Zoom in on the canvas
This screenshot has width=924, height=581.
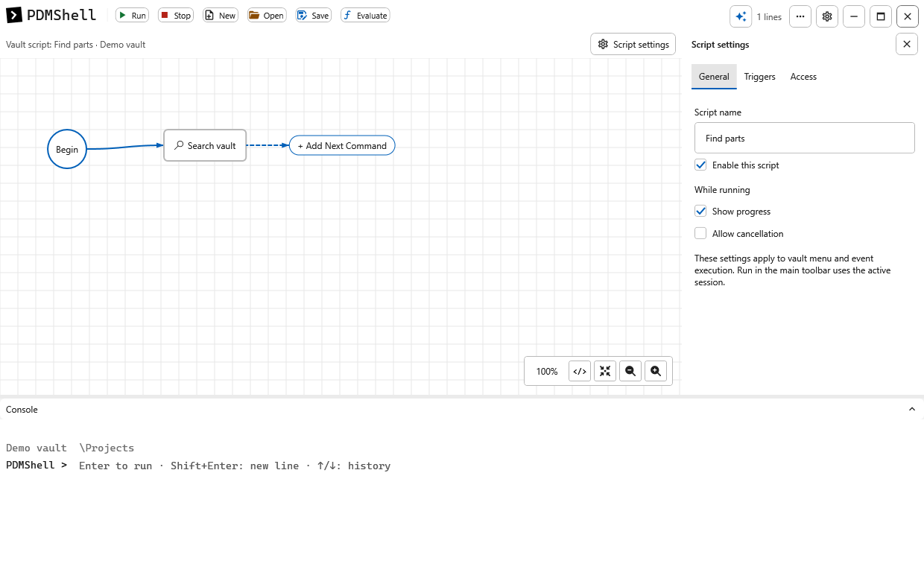coord(656,371)
